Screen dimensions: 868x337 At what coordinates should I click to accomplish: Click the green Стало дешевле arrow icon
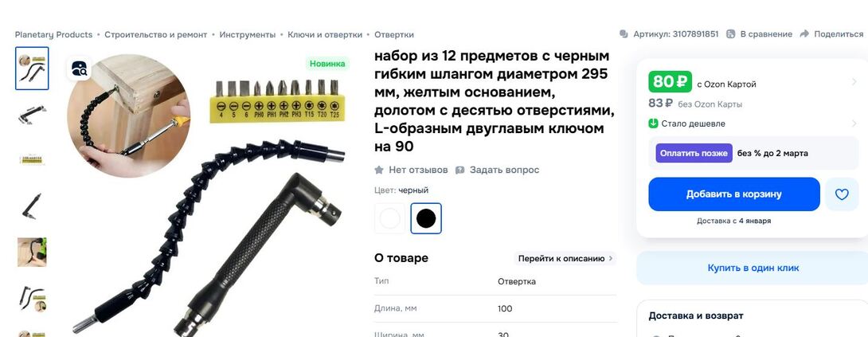653,123
